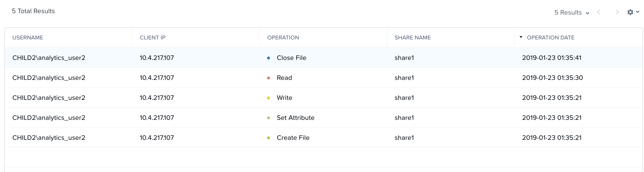Open the settings gear menu
644x172 pixels.
(x=630, y=12)
